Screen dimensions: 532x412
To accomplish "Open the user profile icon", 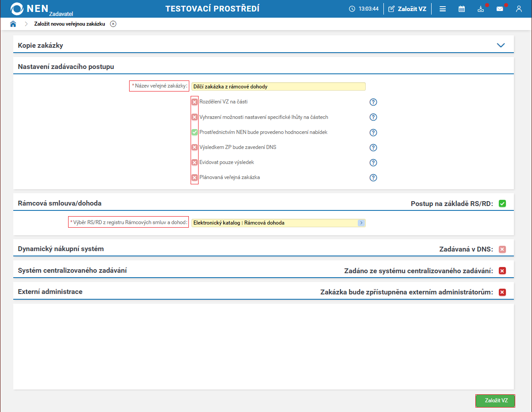I will point(519,9).
